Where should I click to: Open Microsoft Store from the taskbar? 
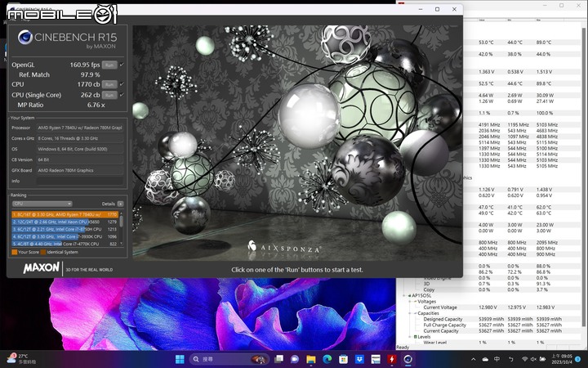[x=343, y=359]
